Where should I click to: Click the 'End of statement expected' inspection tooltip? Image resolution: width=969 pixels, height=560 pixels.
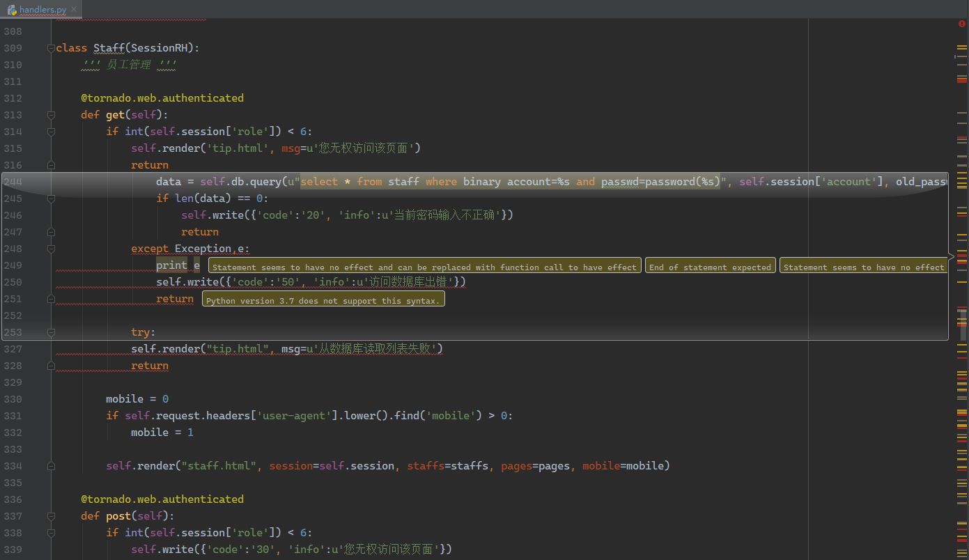[710, 266]
